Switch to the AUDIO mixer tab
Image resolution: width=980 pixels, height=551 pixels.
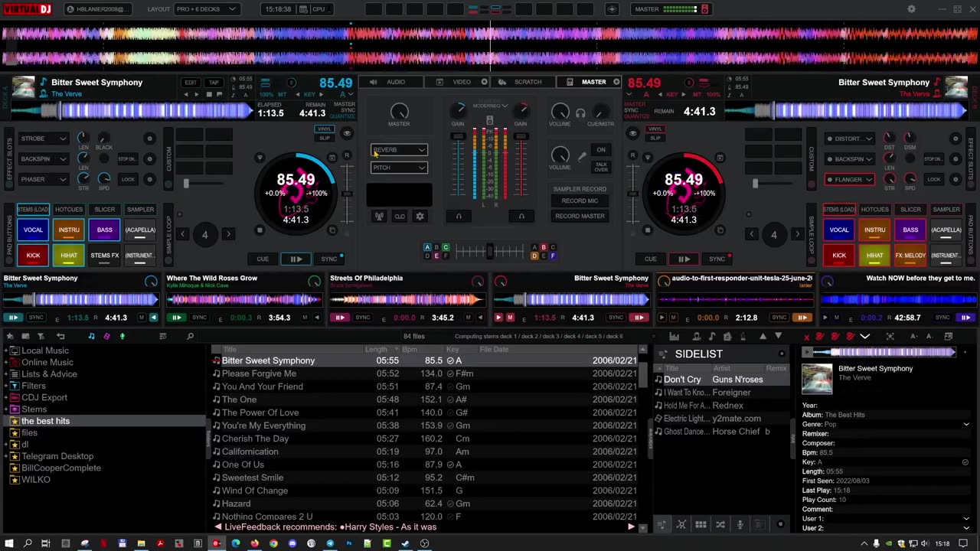pyautogui.click(x=390, y=82)
